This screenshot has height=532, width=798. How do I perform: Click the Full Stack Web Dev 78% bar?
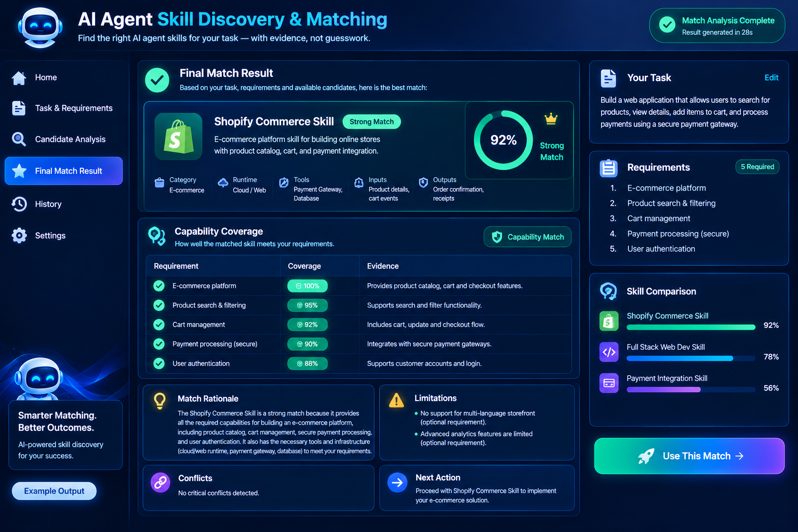691,358
